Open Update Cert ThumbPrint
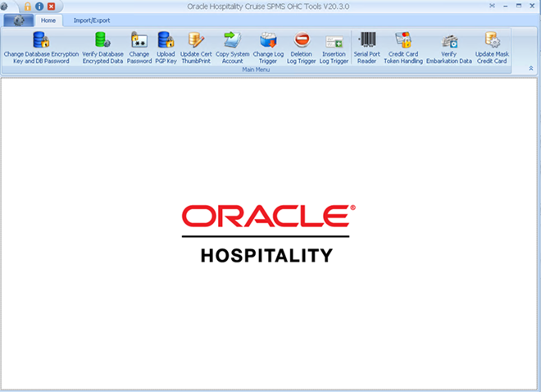This screenshot has width=541, height=392. point(196,48)
